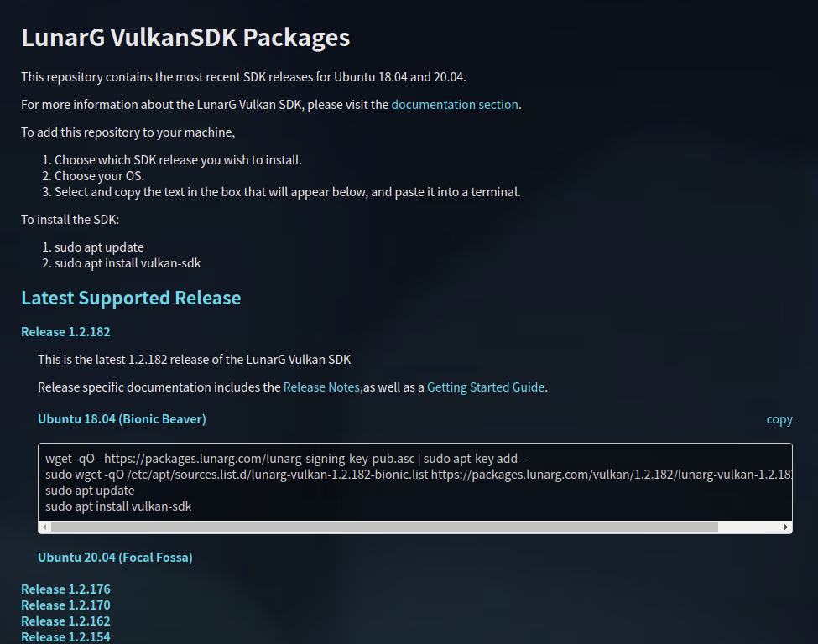Screen dimensions: 818x644
Task: Expand Release 1.2.170
Action: tap(65, 605)
